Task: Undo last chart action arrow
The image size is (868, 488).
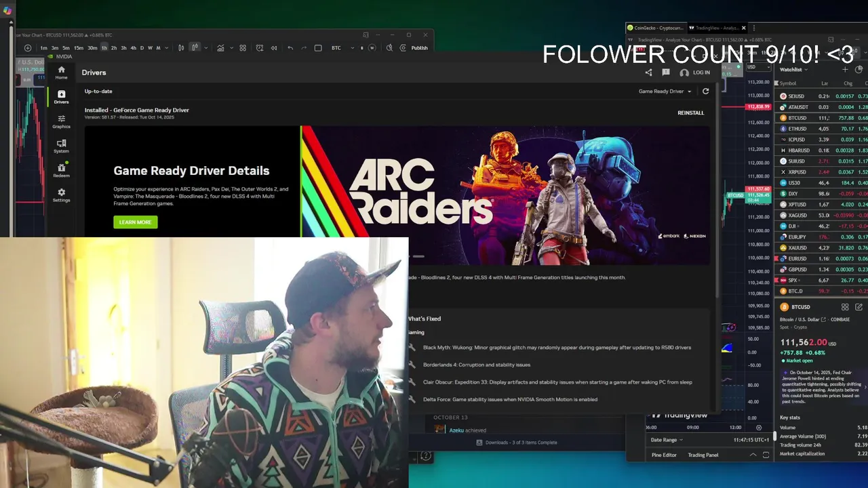Action: pos(290,48)
